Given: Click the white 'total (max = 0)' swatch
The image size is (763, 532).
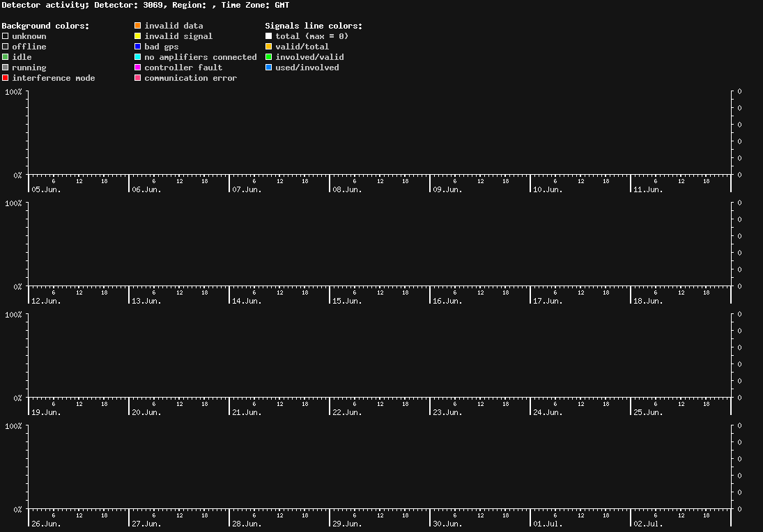Looking at the screenshot, I should [268, 36].
